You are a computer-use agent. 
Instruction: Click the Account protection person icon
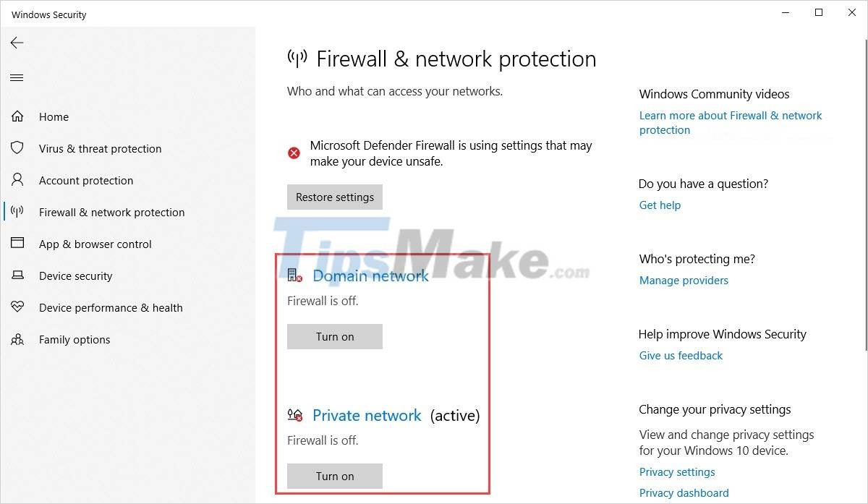17,180
